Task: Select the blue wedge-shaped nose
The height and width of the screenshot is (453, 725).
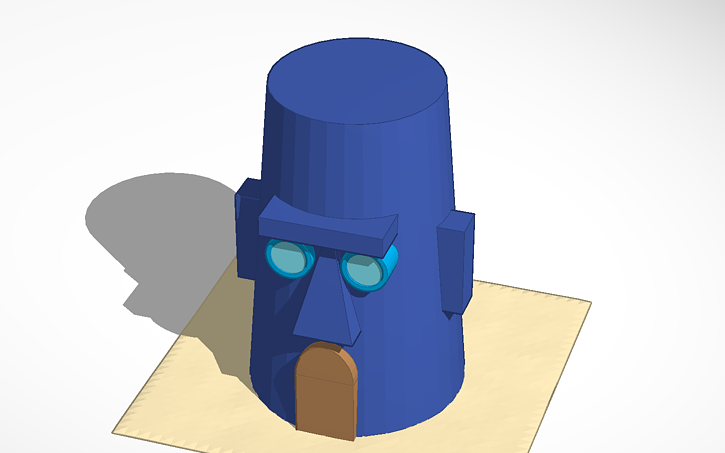Action: click(x=327, y=305)
